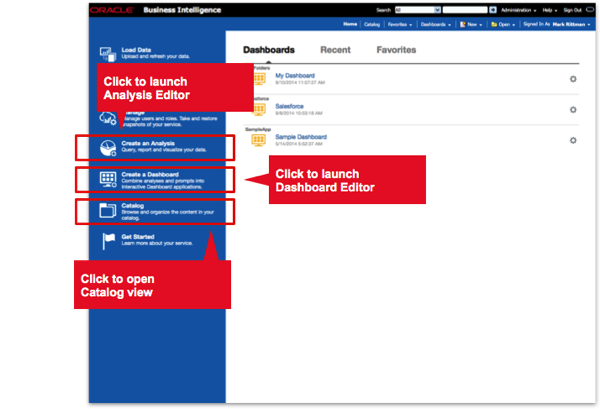The width and height of the screenshot is (600, 409).
Task: Select the Home menu item
Action: coord(350,24)
